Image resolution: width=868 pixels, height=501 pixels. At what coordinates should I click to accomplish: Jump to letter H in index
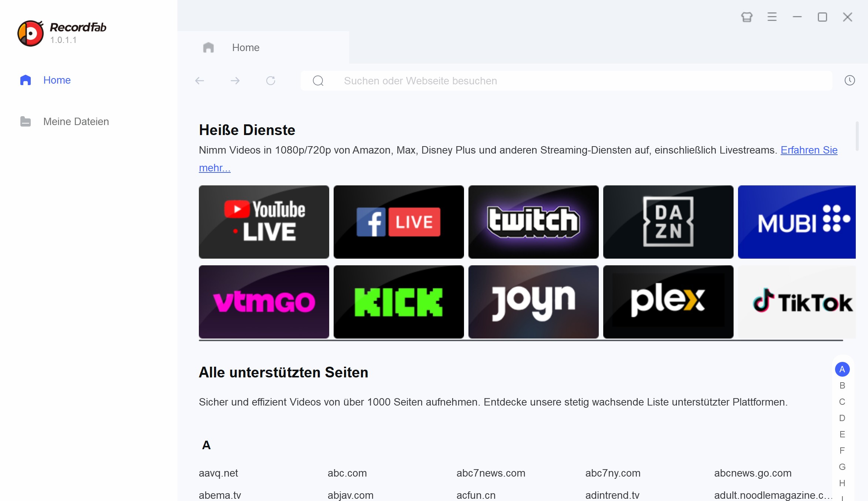pyautogui.click(x=842, y=483)
